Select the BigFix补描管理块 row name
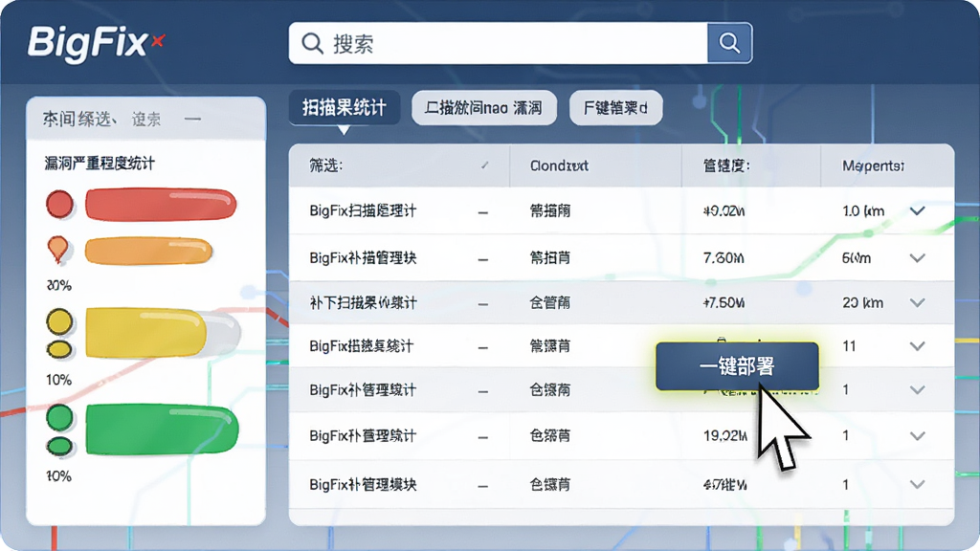Image resolution: width=980 pixels, height=551 pixels. pyautogui.click(x=363, y=257)
